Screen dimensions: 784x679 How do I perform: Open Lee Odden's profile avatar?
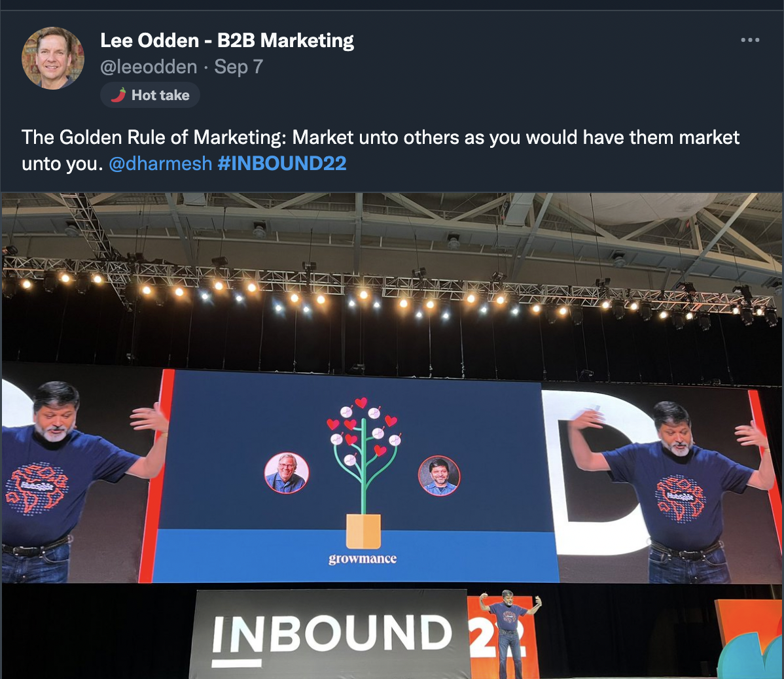click(x=53, y=58)
